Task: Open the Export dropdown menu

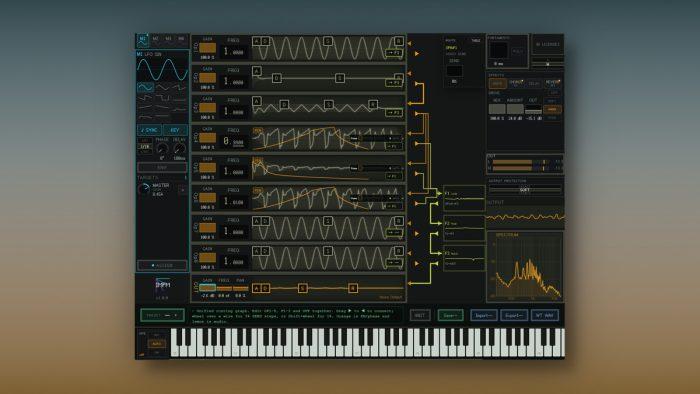Action: point(514,315)
